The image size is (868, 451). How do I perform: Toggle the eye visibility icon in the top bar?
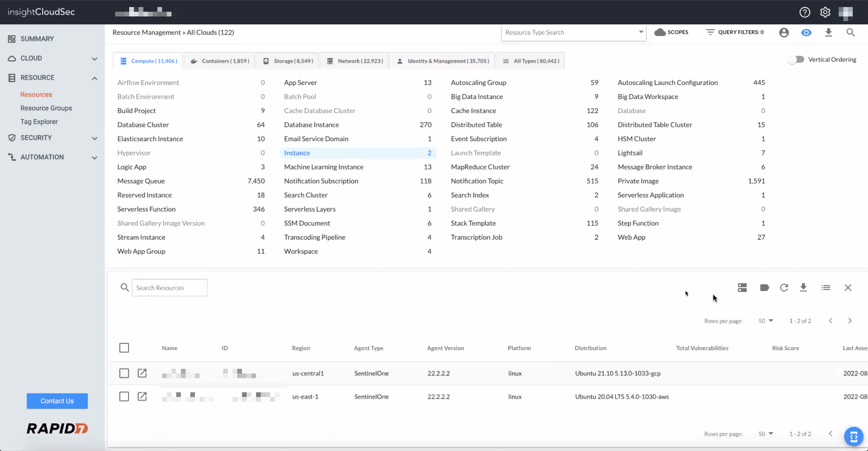[x=806, y=32]
